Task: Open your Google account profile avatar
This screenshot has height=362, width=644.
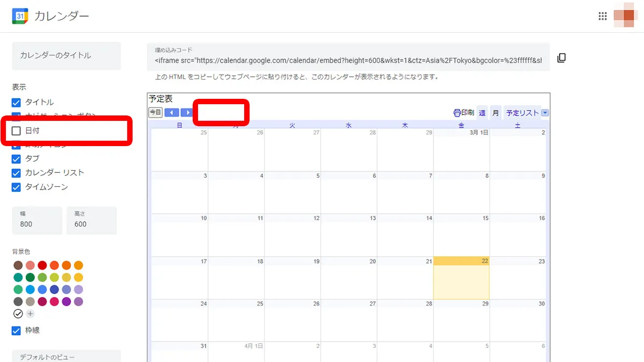Action: point(624,16)
